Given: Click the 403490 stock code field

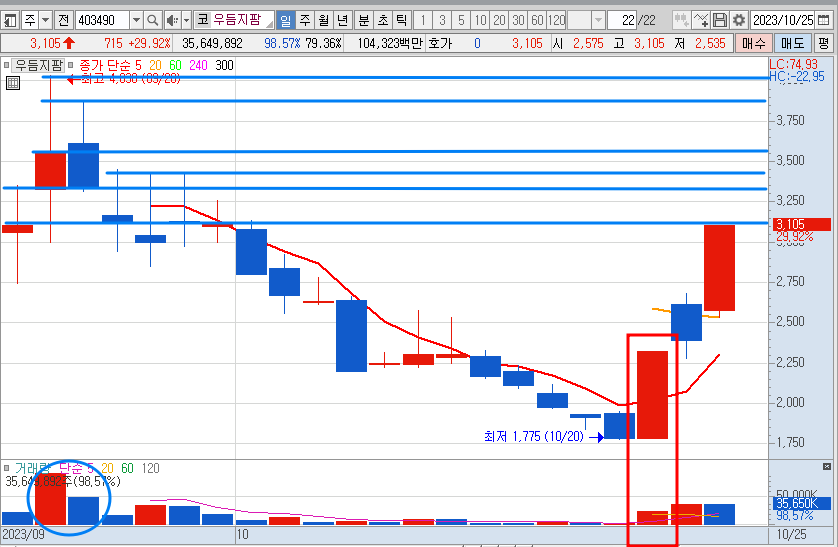Looking at the screenshot, I should 103,20.
